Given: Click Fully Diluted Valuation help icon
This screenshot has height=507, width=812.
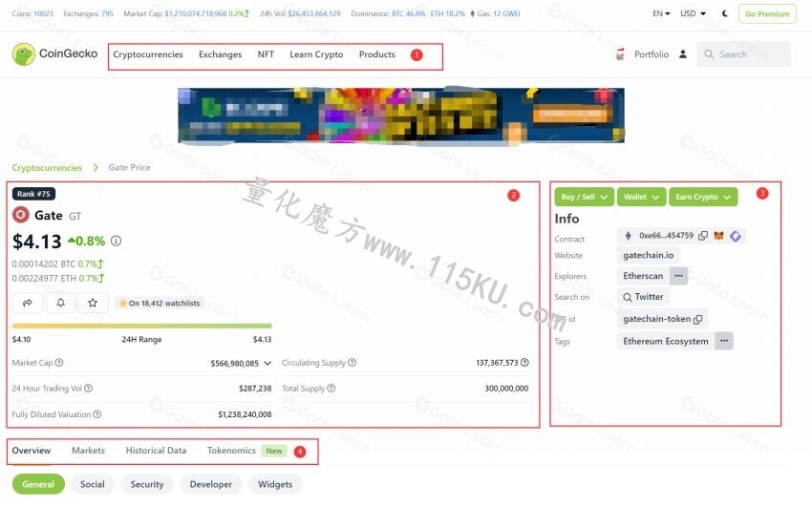Looking at the screenshot, I should click(x=96, y=413).
